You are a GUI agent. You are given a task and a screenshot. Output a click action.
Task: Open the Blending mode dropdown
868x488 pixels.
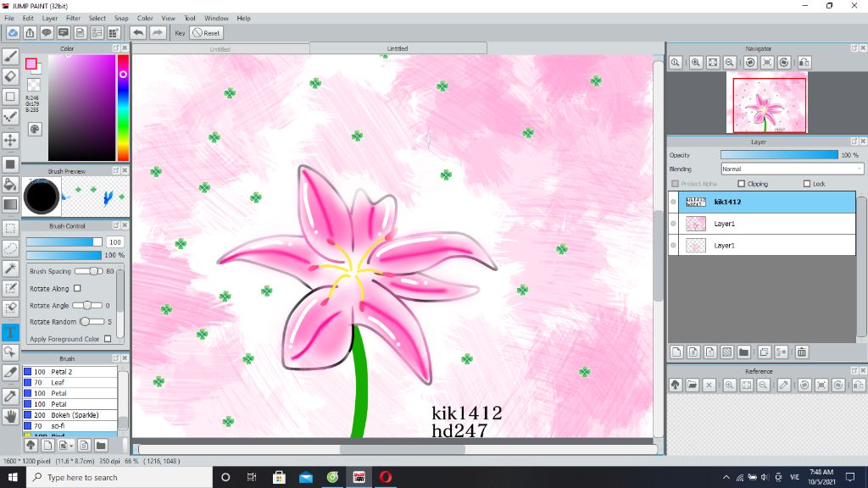(792, 169)
